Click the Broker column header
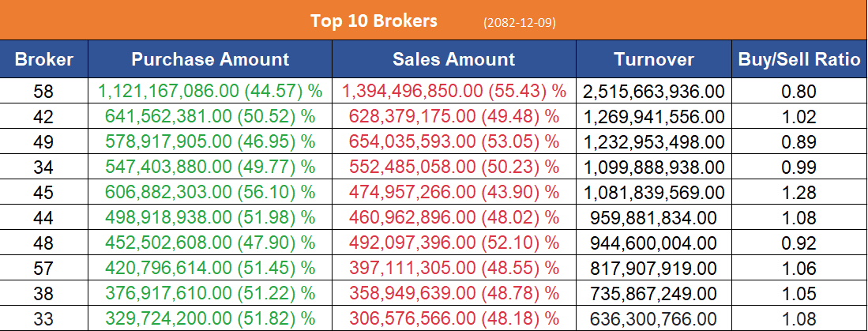 (44, 59)
